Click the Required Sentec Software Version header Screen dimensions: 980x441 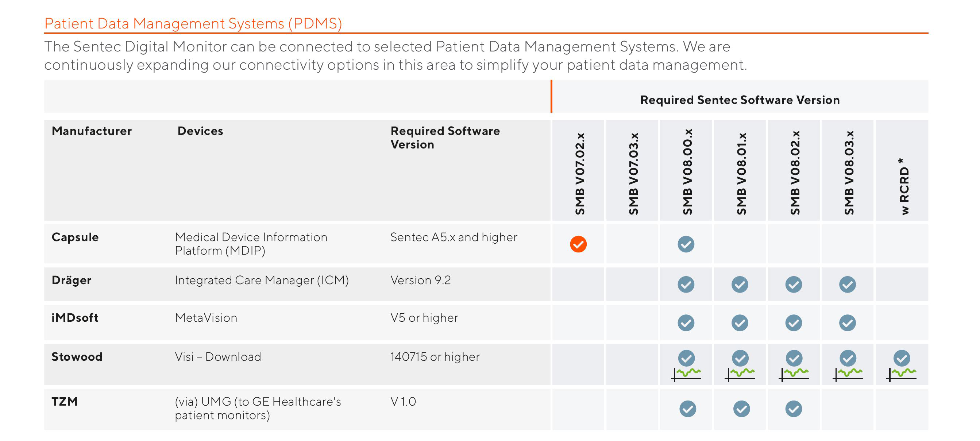pyautogui.click(x=740, y=100)
